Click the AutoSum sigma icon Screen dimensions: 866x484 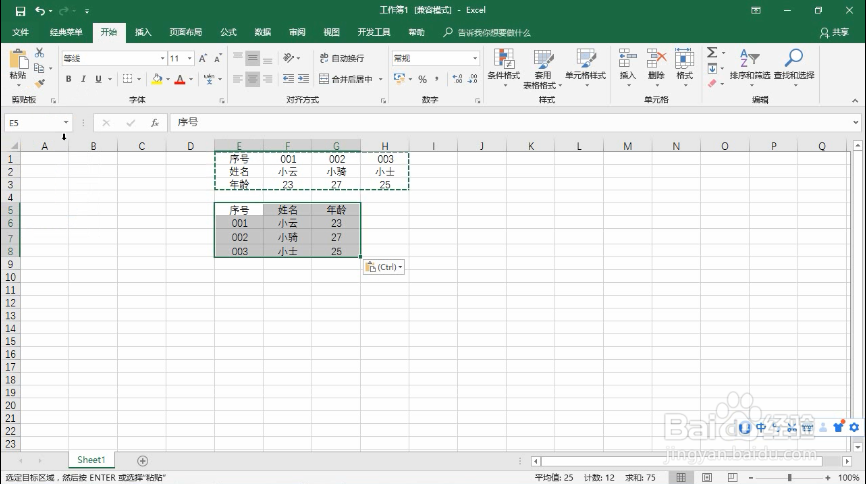pyautogui.click(x=712, y=52)
